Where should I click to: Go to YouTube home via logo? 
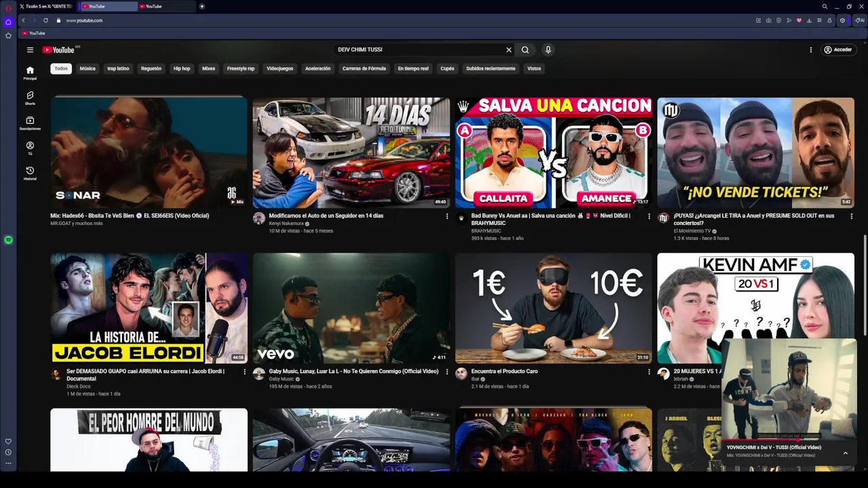pyautogui.click(x=59, y=49)
